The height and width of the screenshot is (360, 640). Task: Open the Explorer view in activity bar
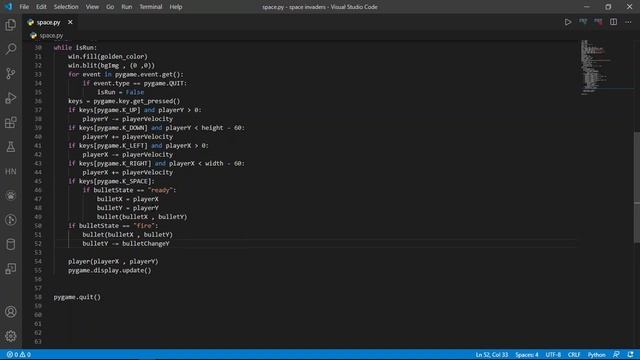click(11, 25)
